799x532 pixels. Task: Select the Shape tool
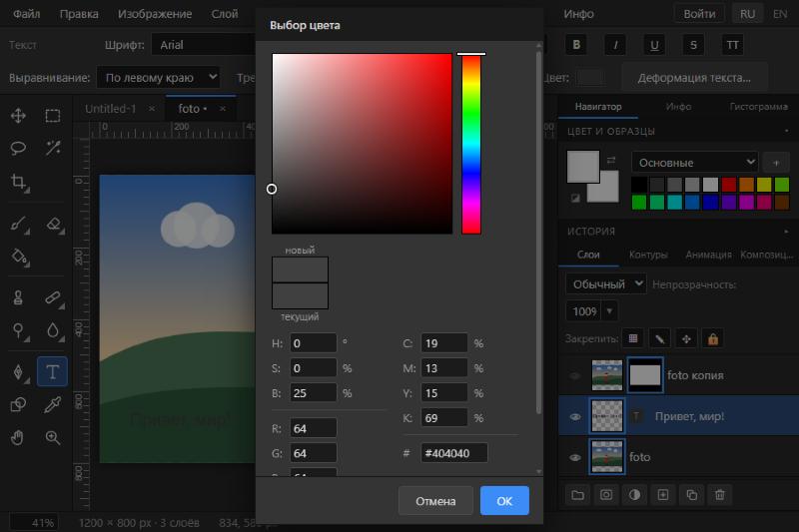tap(18, 404)
